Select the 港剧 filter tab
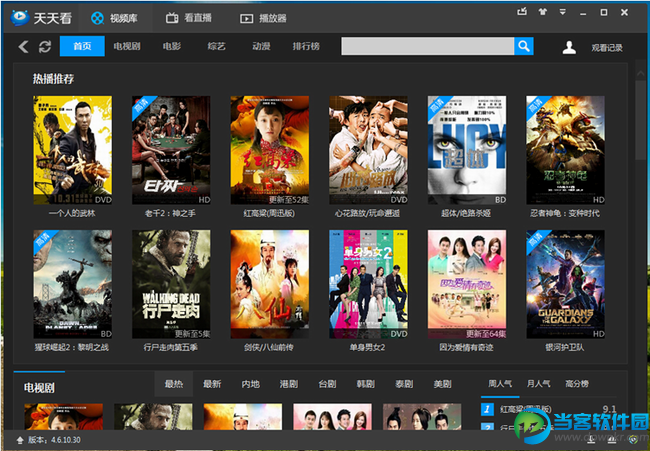650x451 pixels. 289,384
